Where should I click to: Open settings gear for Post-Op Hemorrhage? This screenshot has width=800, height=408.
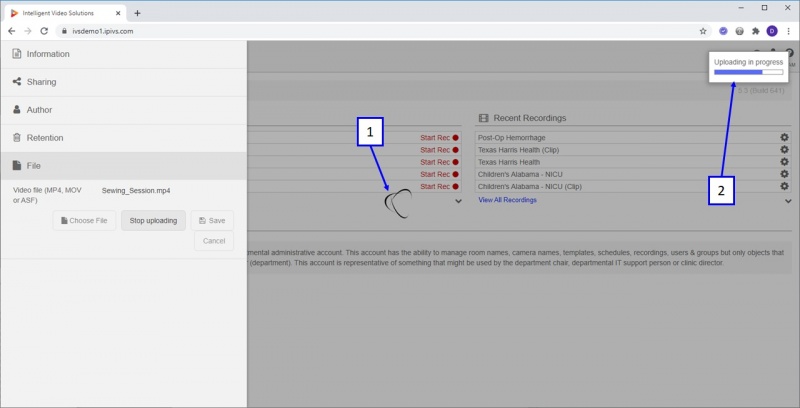784,137
